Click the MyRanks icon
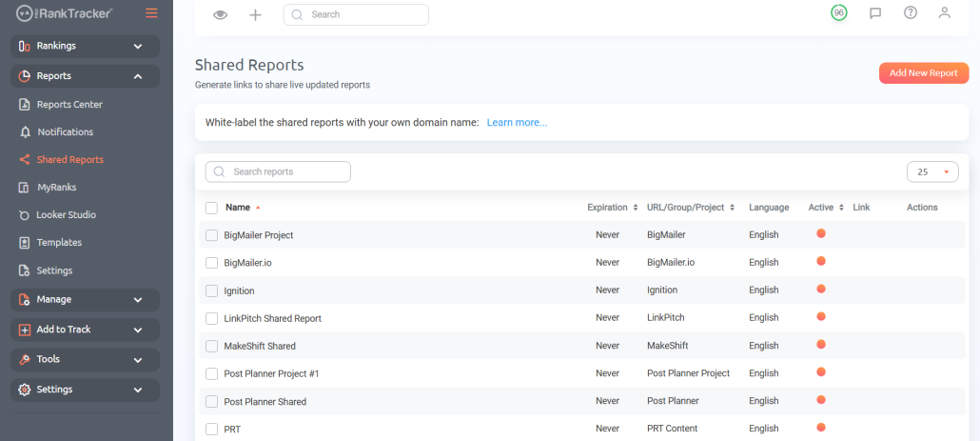This screenshot has height=441, width=980. click(x=25, y=188)
